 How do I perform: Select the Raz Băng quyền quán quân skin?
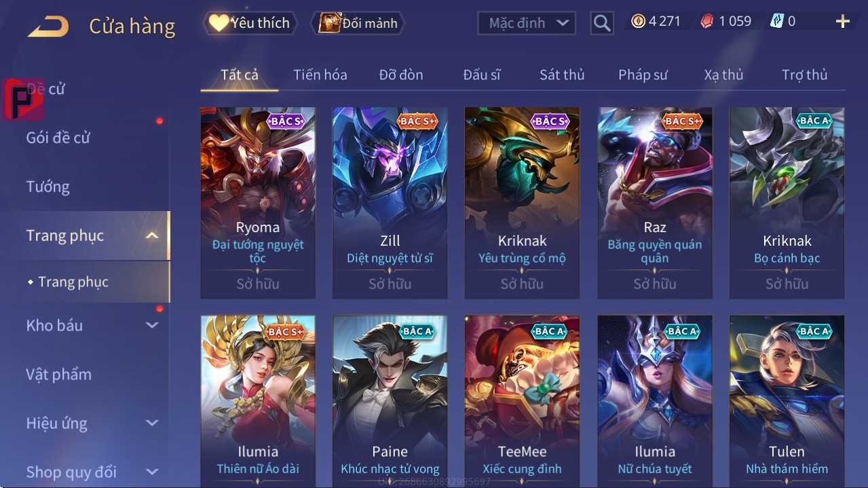(x=655, y=203)
